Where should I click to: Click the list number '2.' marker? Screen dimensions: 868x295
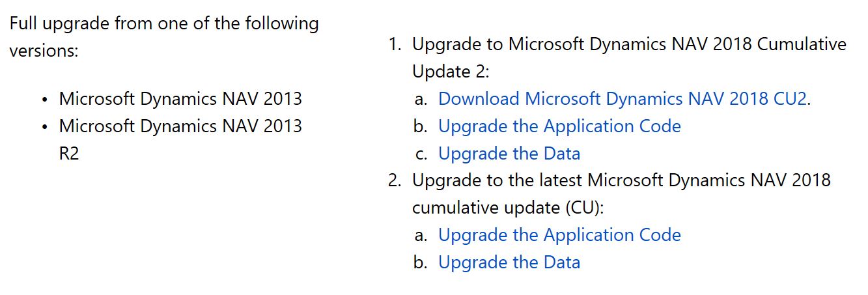click(395, 180)
